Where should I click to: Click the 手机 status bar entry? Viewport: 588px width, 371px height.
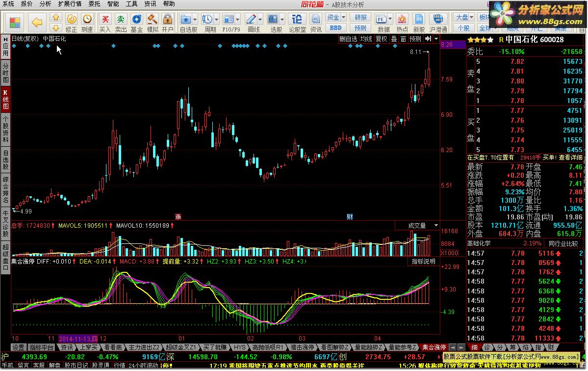pos(7,366)
